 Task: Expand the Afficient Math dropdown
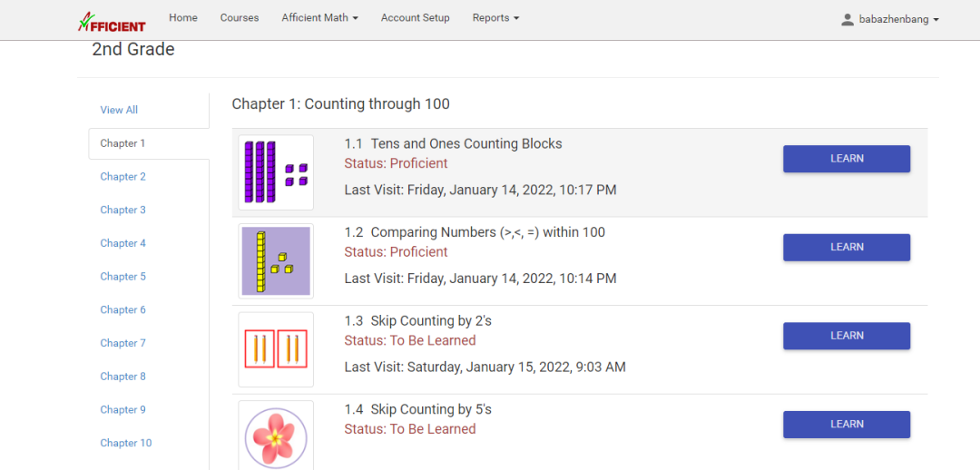320,17
